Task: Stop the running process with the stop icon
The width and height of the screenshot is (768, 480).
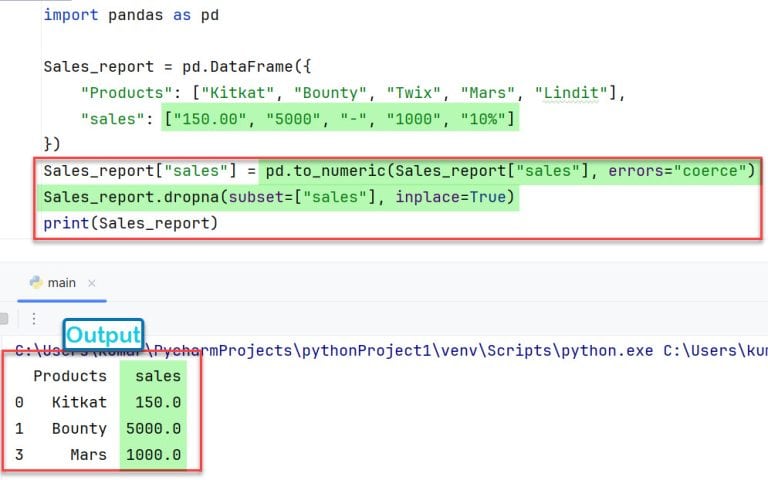Action: pos(4,319)
